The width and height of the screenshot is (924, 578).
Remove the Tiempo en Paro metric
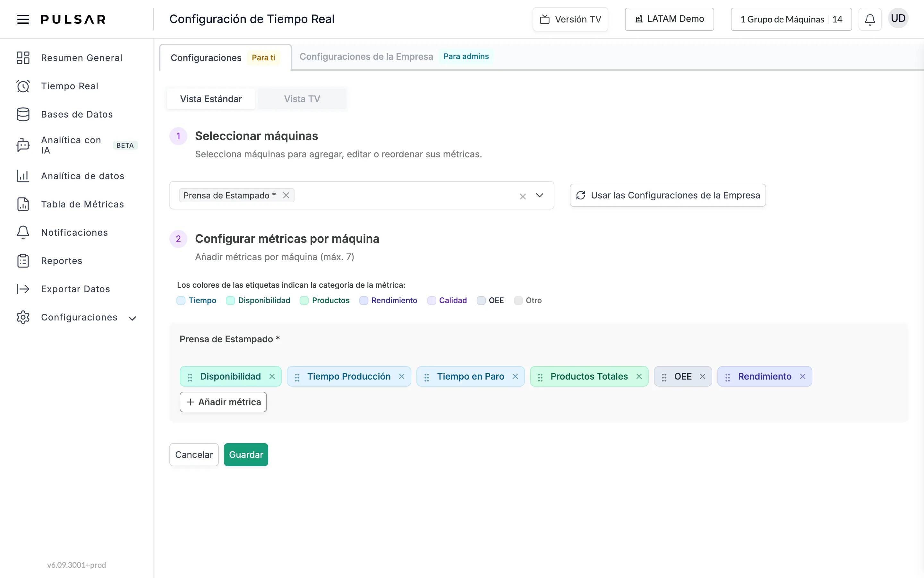point(515,377)
